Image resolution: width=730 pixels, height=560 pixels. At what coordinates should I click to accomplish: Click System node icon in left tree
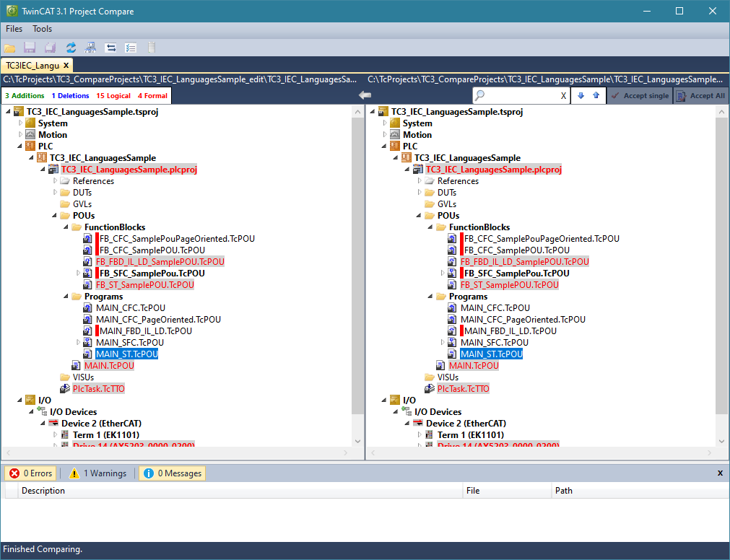30,123
